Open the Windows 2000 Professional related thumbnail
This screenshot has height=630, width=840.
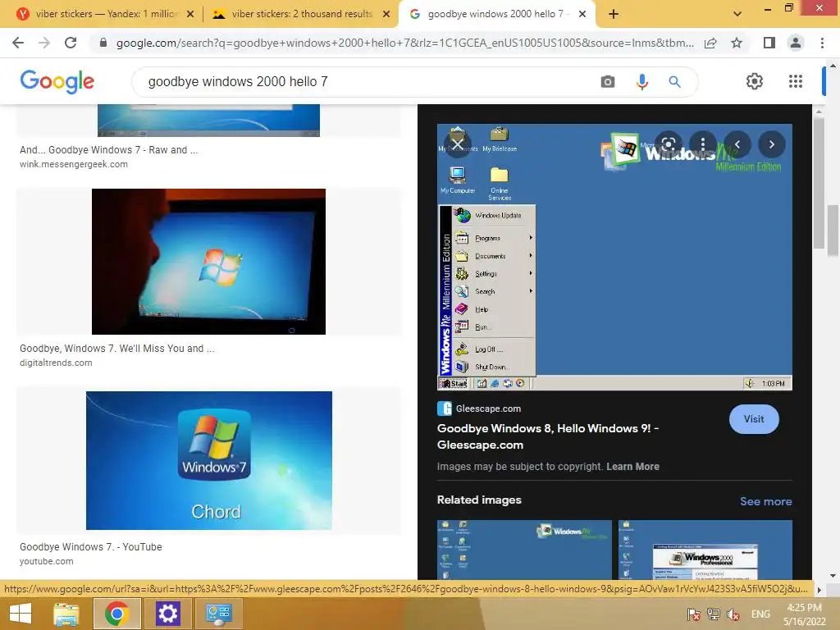pyautogui.click(x=705, y=549)
